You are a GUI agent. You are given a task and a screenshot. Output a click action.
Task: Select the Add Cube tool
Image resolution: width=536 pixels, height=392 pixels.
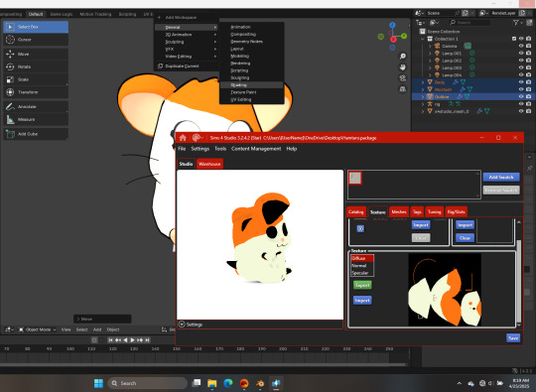point(36,134)
